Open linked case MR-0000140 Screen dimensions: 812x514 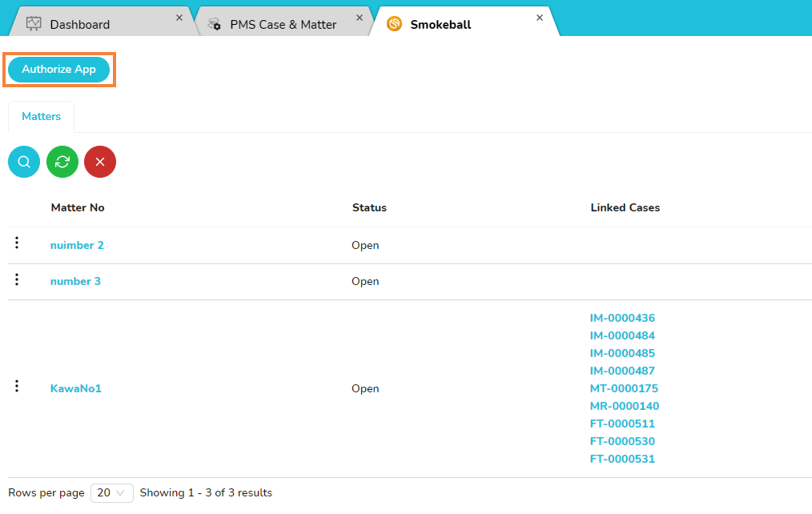coord(625,407)
